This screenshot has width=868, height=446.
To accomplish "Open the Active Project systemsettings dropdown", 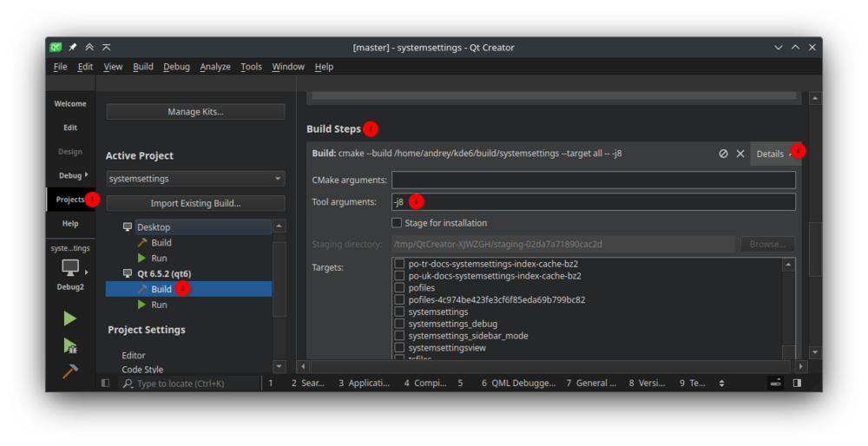I will [x=195, y=179].
